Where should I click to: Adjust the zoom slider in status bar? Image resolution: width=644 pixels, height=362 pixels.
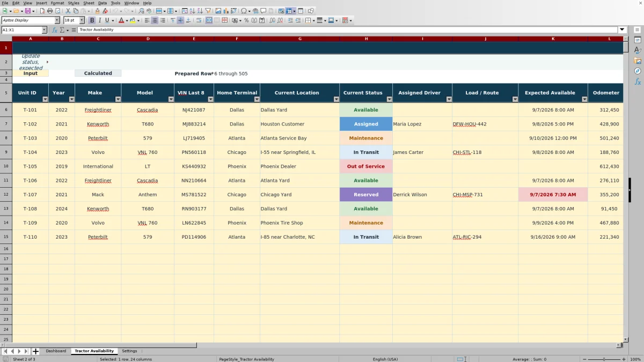tap(604, 359)
